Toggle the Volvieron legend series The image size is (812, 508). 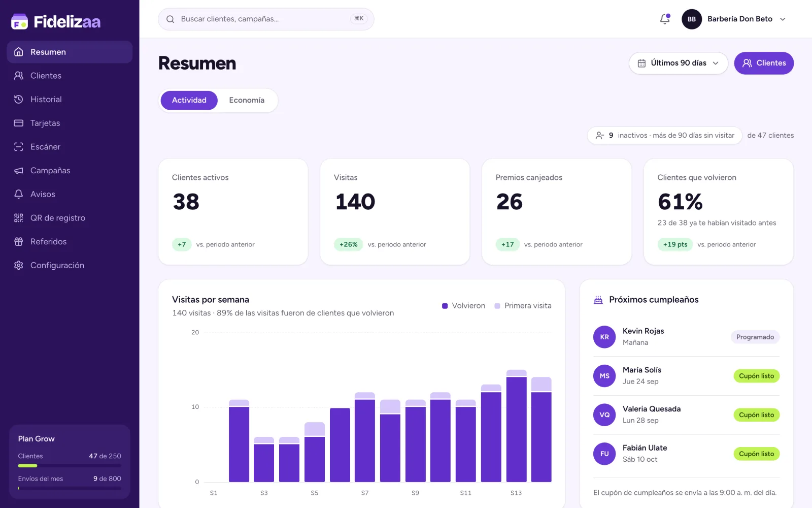click(x=463, y=306)
